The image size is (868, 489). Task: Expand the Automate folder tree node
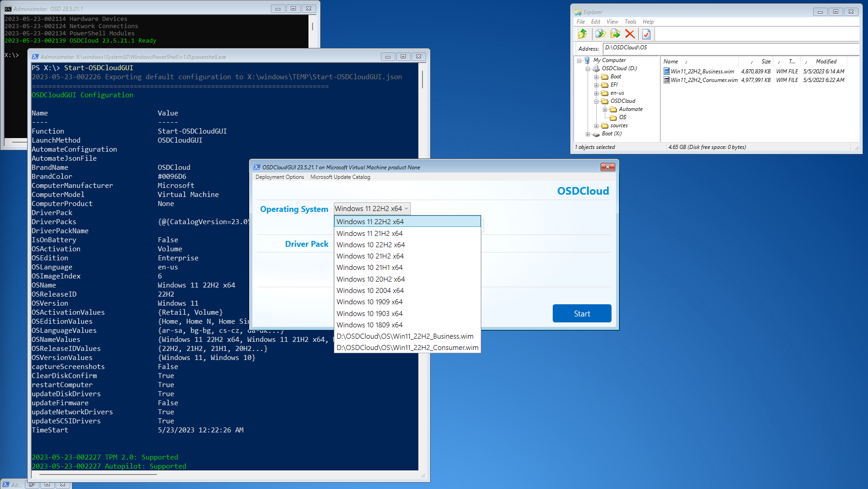[605, 110]
